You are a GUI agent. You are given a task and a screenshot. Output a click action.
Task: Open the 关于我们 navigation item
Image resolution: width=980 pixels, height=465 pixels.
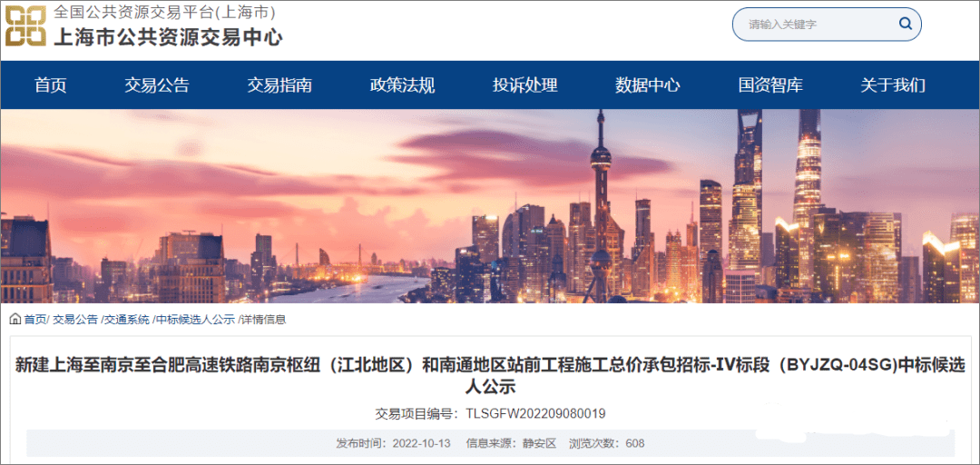tap(893, 85)
